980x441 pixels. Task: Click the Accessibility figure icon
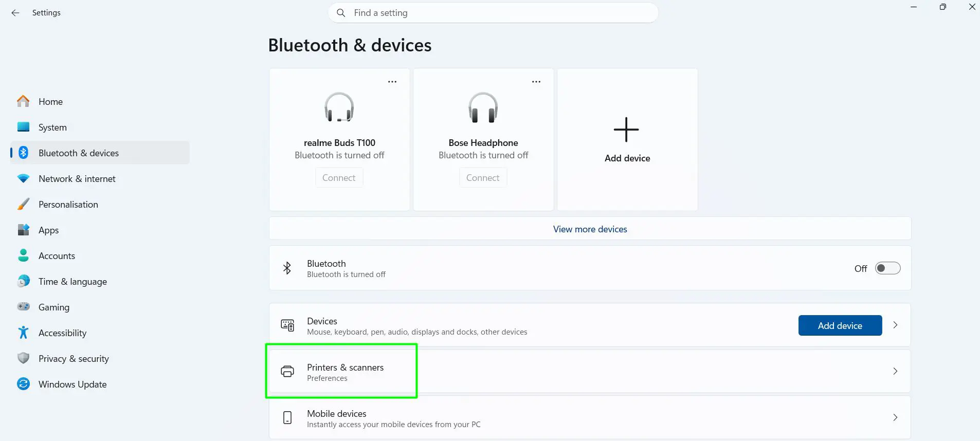pyautogui.click(x=23, y=333)
